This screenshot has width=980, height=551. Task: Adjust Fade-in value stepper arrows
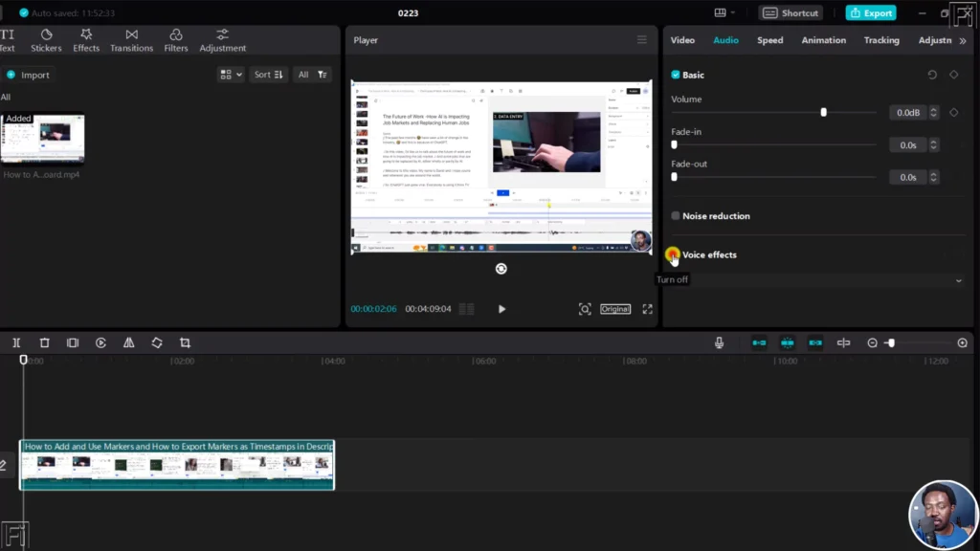point(934,145)
